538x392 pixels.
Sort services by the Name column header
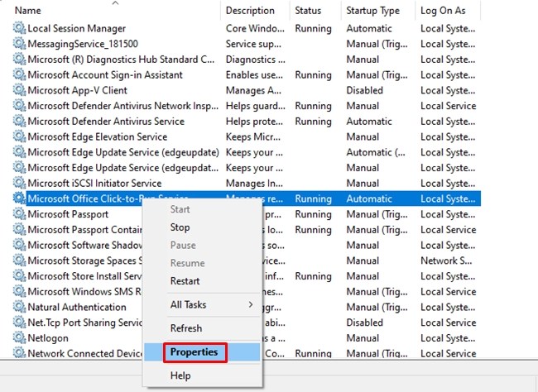click(x=28, y=11)
